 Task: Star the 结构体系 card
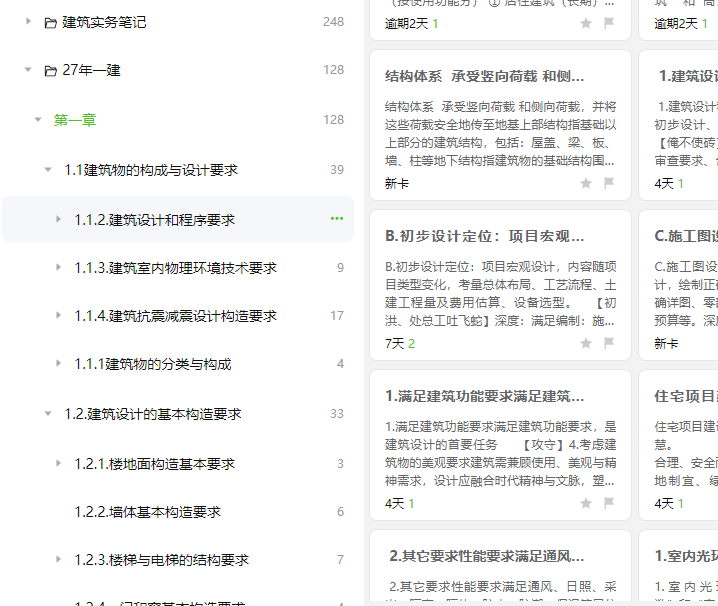pos(586,184)
